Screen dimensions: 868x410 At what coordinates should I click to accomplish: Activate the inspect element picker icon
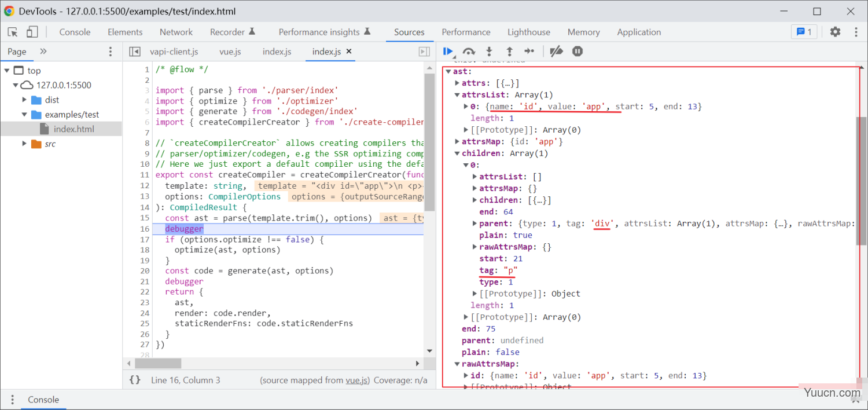(x=13, y=32)
